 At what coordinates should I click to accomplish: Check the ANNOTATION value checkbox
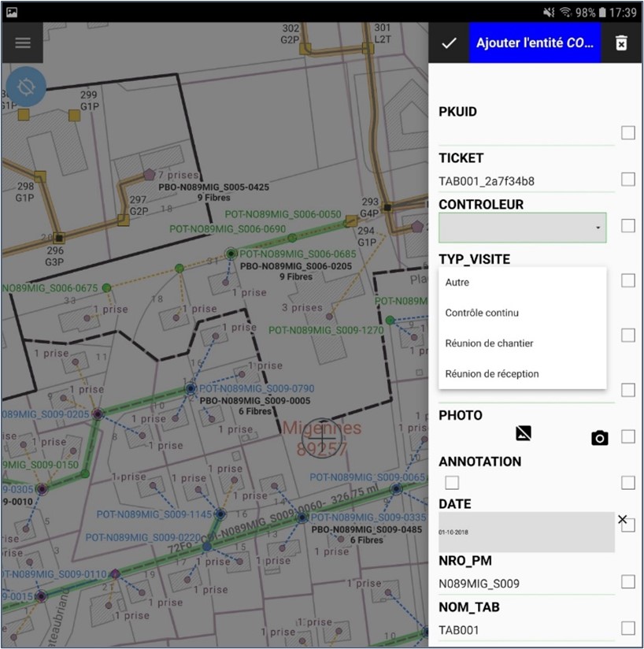452,482
